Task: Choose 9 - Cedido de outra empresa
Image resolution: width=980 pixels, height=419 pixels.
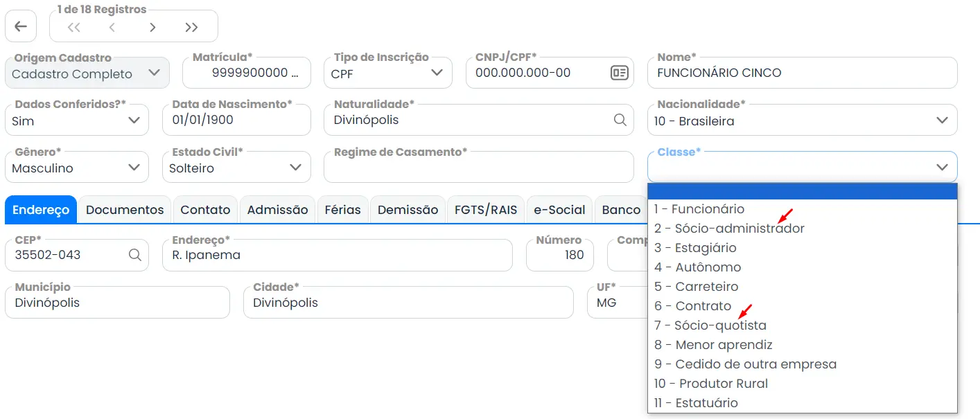Action: (x=803, y=364)
